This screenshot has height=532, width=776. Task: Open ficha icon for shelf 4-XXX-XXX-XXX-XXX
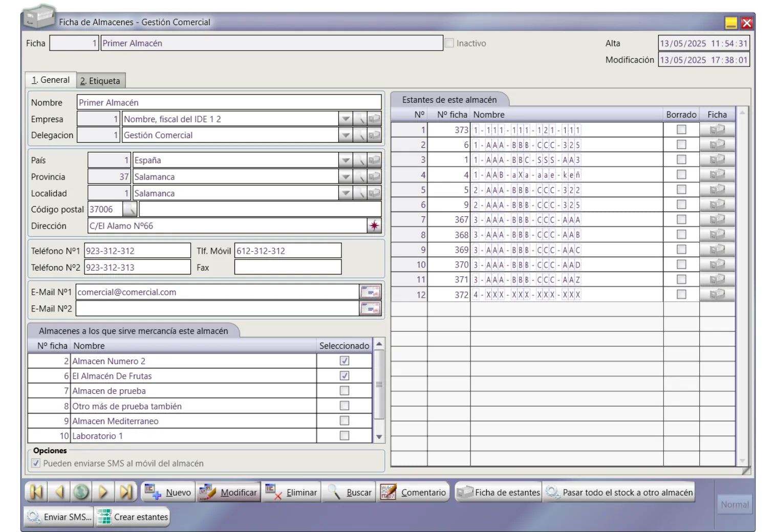pos(717,295)
